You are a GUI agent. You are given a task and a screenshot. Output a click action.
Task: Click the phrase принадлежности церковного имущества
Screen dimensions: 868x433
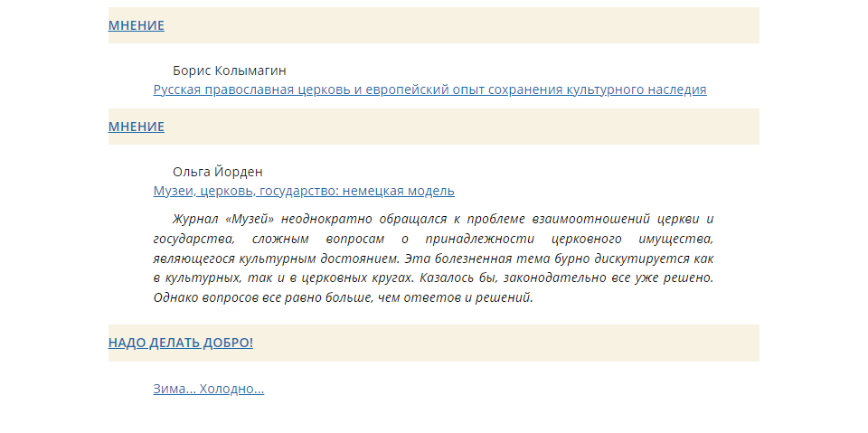570,240
